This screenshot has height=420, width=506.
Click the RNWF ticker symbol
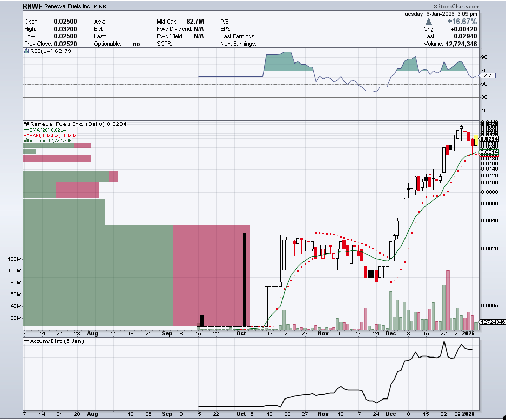32,6
